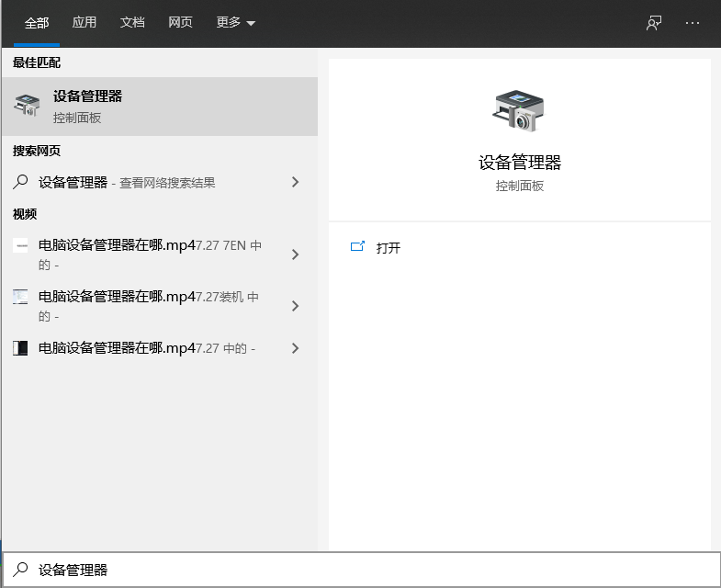Click the magnifier icon beside the 查看网络搜索结果 entry
Viewport: 721px width, 588px height.
click(x=20, y=182)
